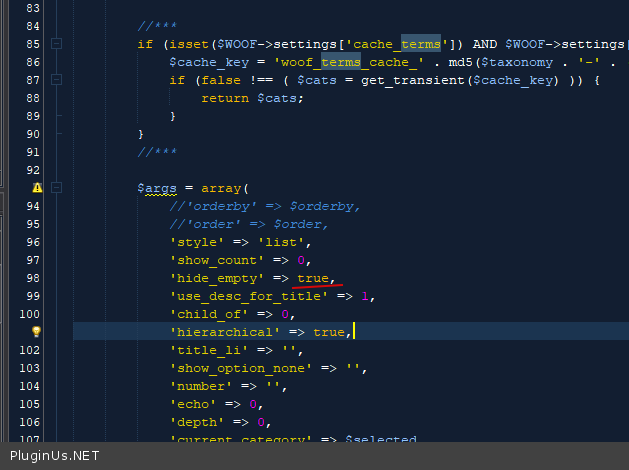This screenshot has width=629, height=470.
Task: Click the underlined $args variable name
Action: [x=158, y=188]
